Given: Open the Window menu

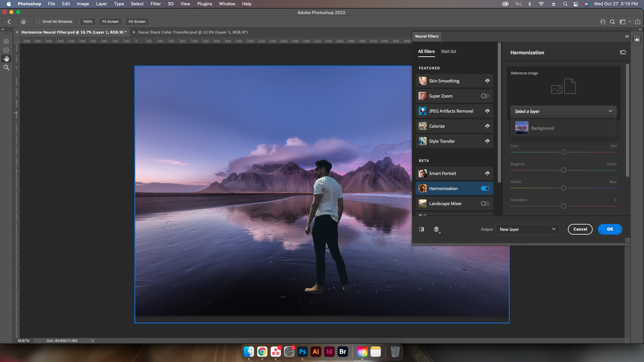Looking at the screenshot, I should coord(227,4).
